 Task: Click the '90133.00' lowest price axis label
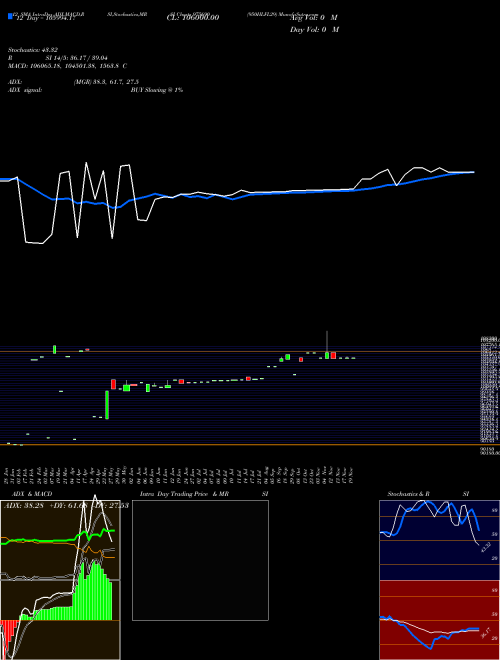[x=490, y=453]
